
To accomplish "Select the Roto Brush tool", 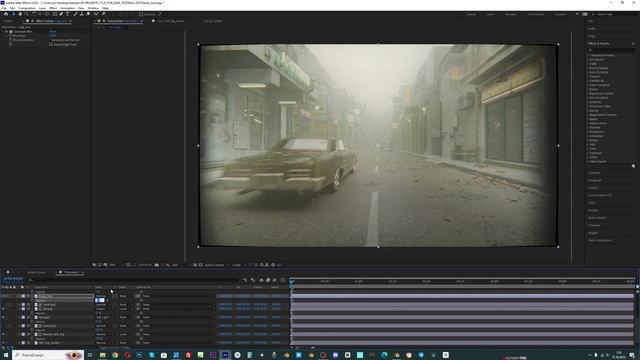I will pyautogui.click(x=96, y=14).
